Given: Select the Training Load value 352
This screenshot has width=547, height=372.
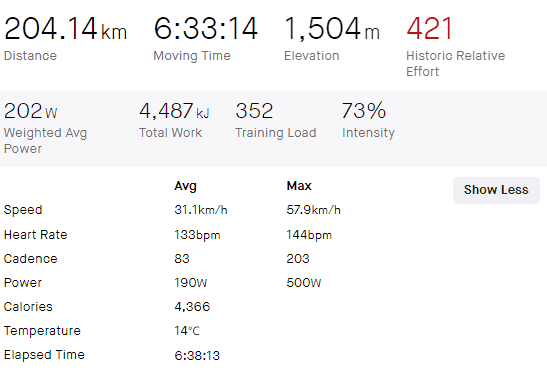Looking at the screenshot, I should click(254, 111).
